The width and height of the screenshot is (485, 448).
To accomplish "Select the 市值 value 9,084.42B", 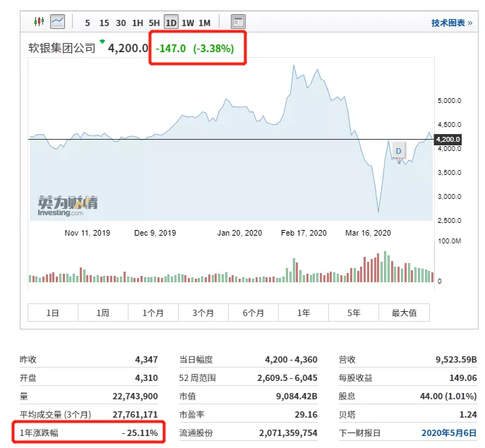I will [297, 396].
